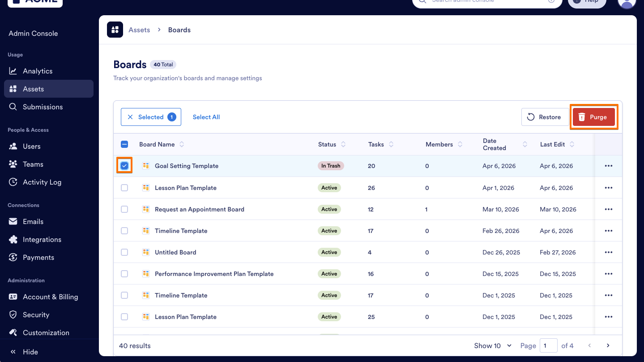
Task: Select the Integrations puzzle icon
Action: pos(14,239)
